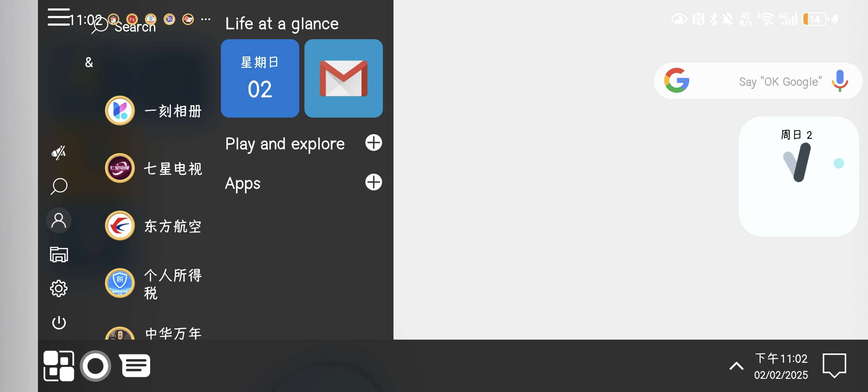868x392 pixels.
Task: Click the red circular notification icon
Action: click(132, 19)
